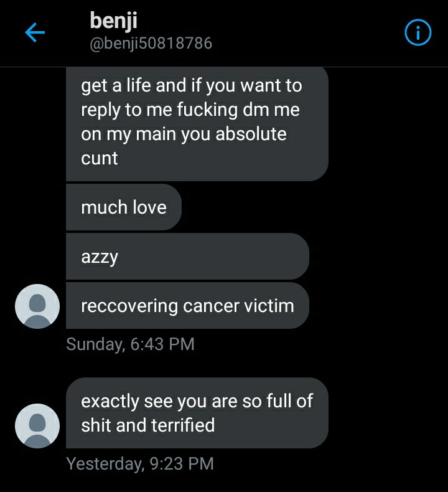Select the "azzy" message bubble
The height and width of the screenshot is (492, 448).
(x=187, y=257)
